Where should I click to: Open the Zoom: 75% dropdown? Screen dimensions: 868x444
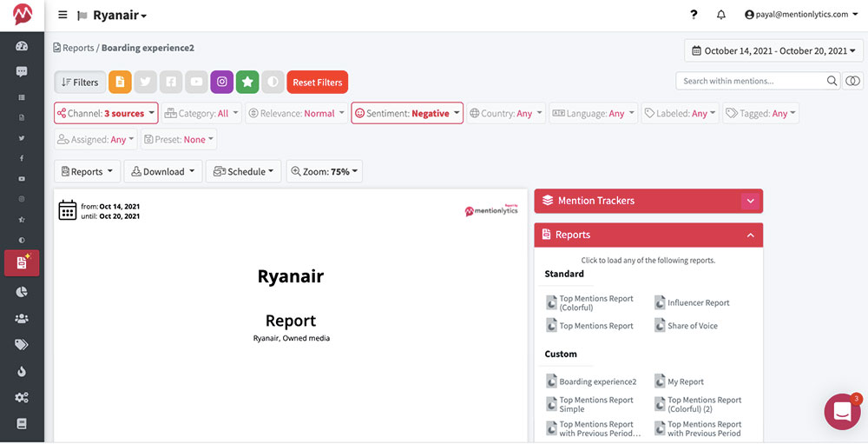point(324,171)
